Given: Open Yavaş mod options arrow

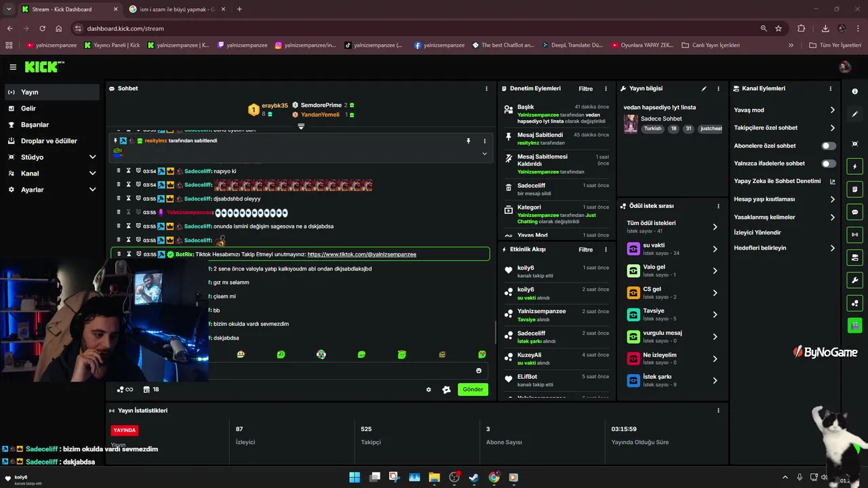Looking at the screenshot, I should (832, 110).
